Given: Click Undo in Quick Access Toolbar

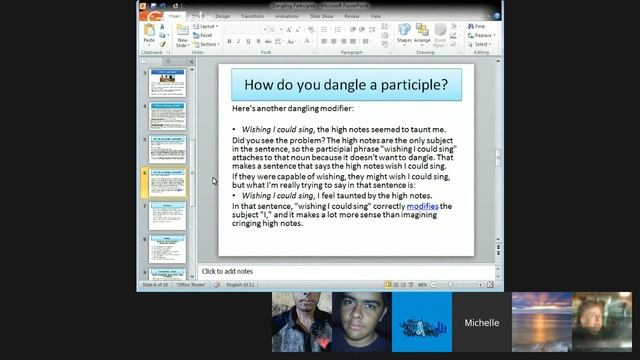Looking at the screenshot, I should click(x=163, y=6).
